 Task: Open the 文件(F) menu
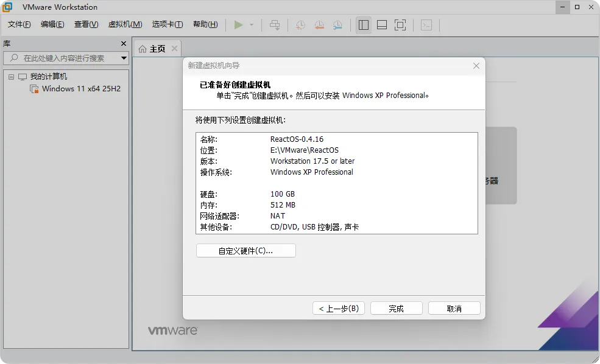click(x=19, y=24)
